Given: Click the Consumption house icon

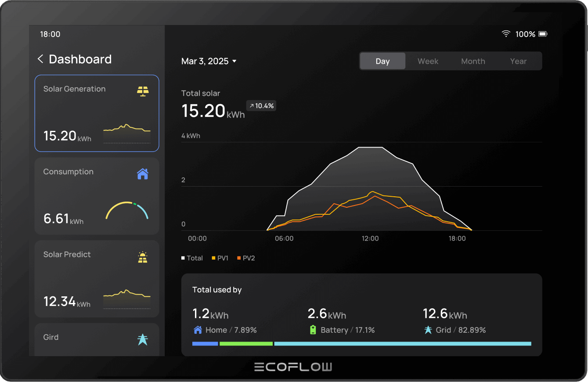Looking at the screenshot, I should pos(142,174).
